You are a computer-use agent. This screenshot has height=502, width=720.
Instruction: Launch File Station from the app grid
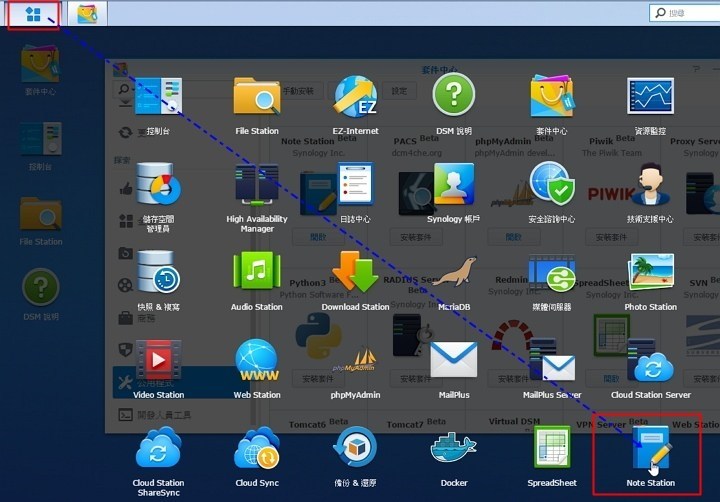click(x=257, y=98)
